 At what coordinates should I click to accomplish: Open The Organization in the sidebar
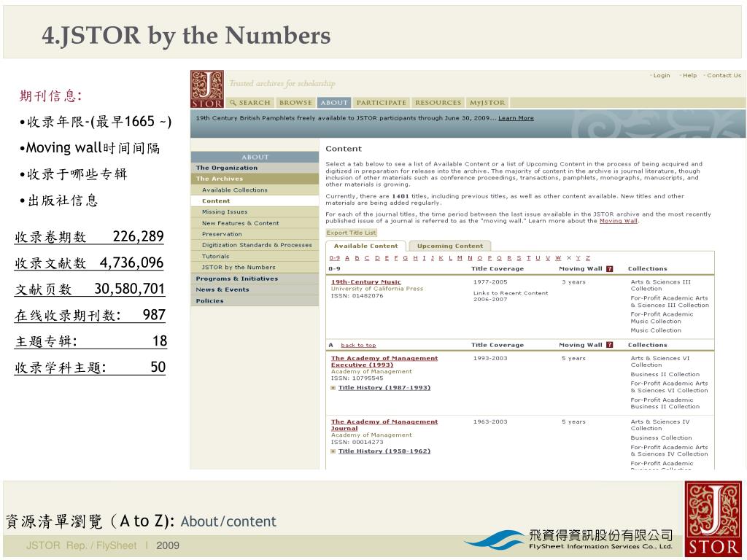coord(255,168)
